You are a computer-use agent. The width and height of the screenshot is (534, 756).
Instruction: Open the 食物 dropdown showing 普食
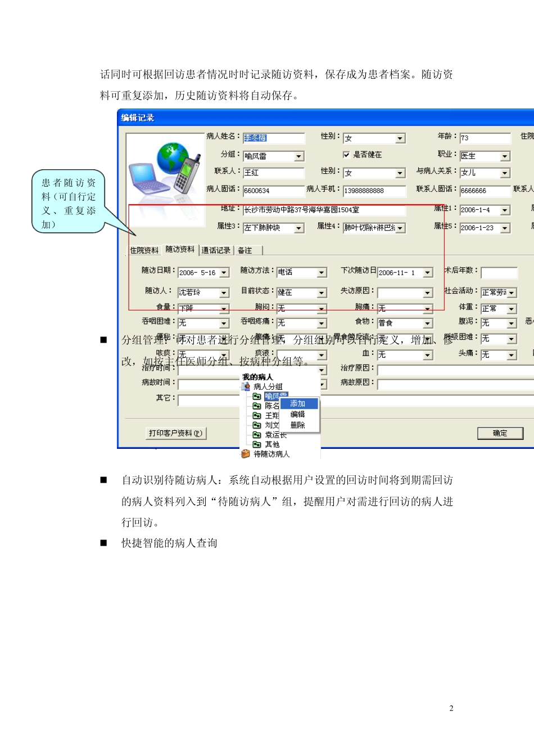coord(428,323)
